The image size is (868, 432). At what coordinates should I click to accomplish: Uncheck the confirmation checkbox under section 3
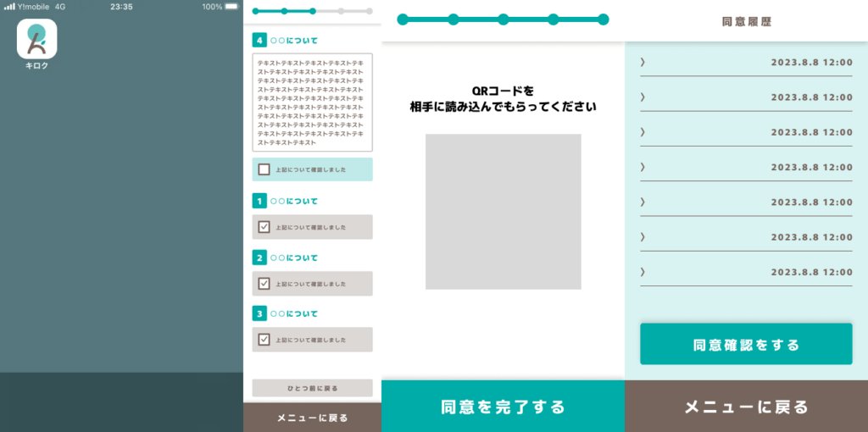(x=264, y=340)
